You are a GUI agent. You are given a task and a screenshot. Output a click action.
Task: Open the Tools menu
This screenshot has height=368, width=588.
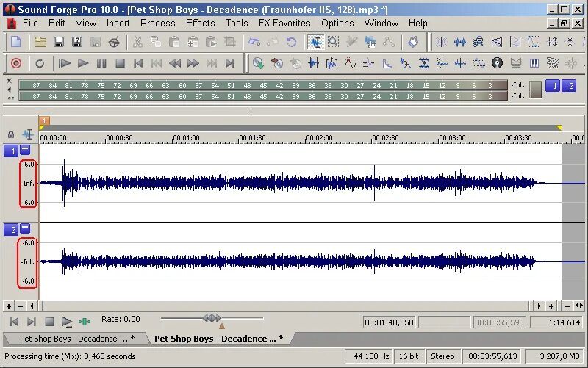(x=237, y=24)
